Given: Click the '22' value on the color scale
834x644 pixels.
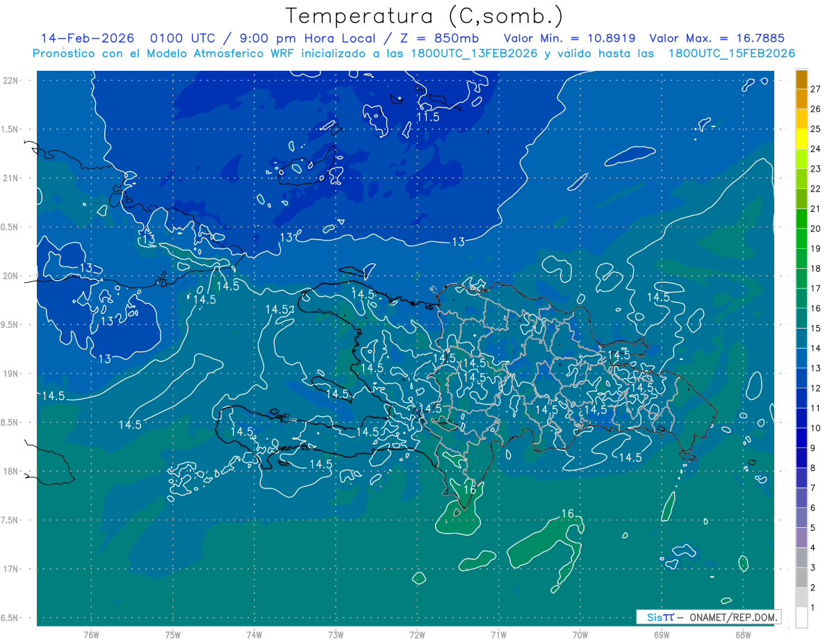Looking at the screenshot, I should click(x=816, y=189).
